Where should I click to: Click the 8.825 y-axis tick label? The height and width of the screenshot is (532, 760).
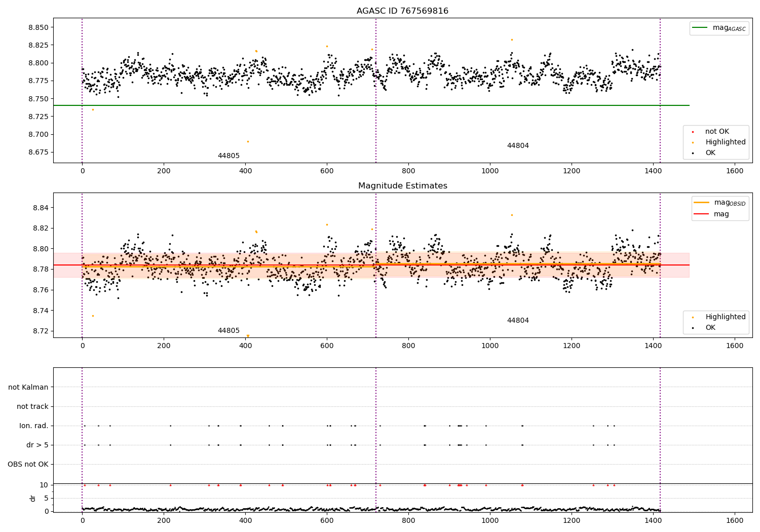[x=39, y=45]
